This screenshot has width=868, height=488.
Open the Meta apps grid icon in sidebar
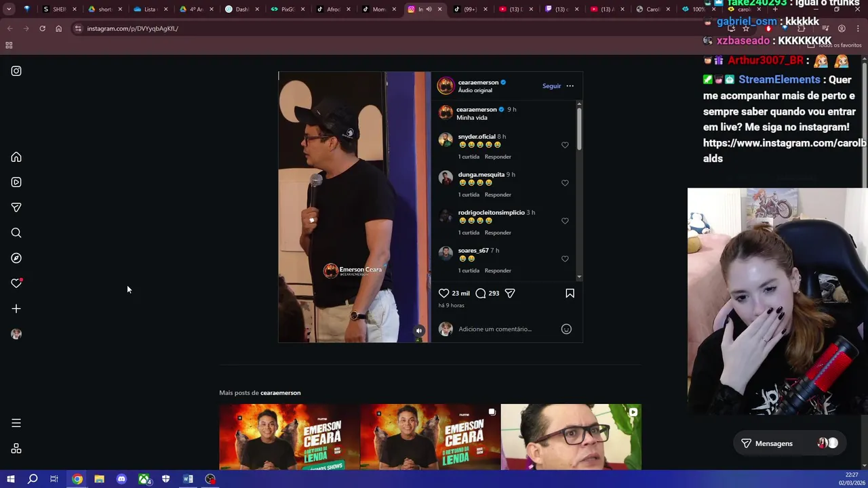pyautogui.click(x=16, y=449)
